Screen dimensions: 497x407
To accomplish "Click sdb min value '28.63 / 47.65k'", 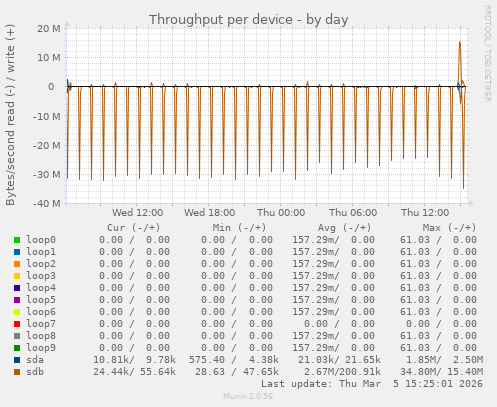I will [237, 372].
